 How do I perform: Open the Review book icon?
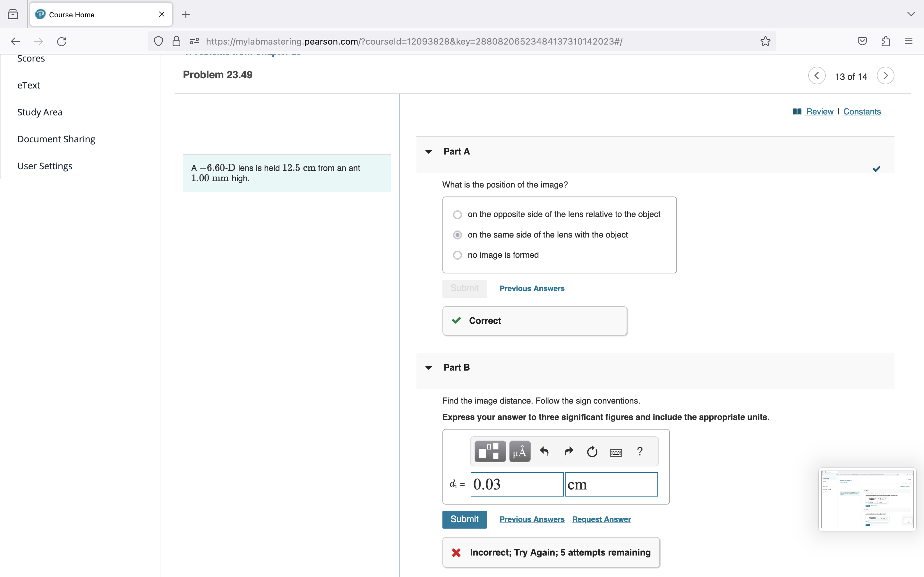tap(798, 112)
